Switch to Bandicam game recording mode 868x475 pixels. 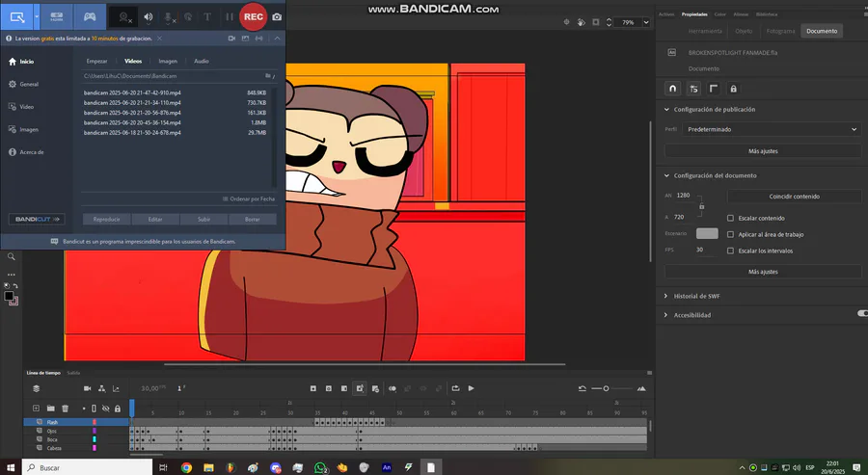pos(90,16)
